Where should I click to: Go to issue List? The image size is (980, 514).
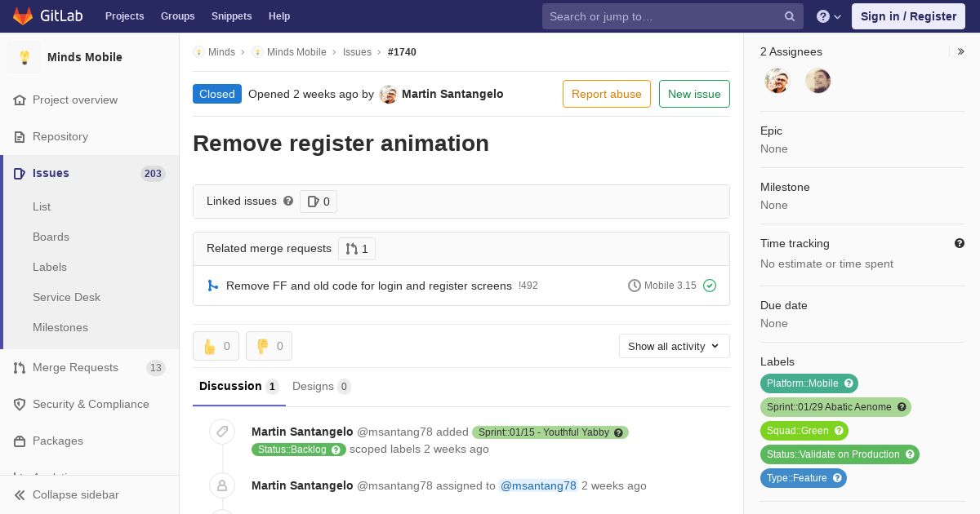click(42, 206)
